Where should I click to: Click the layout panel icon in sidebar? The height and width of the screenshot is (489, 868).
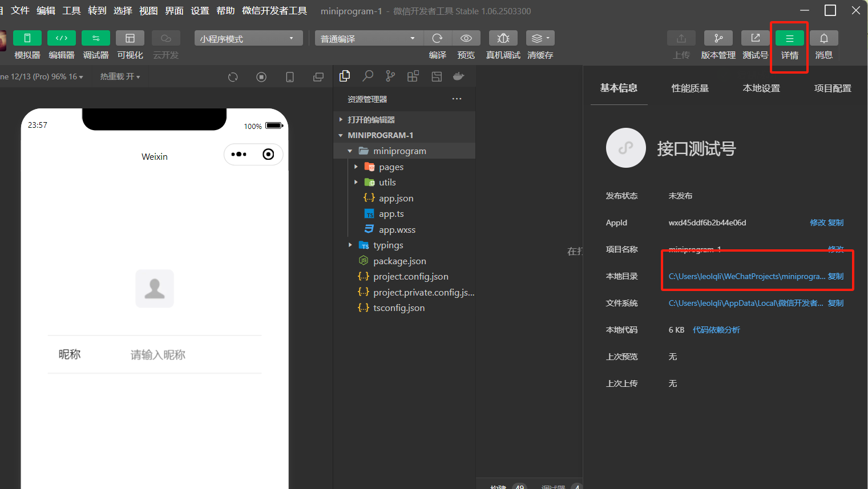pos(437,76)
